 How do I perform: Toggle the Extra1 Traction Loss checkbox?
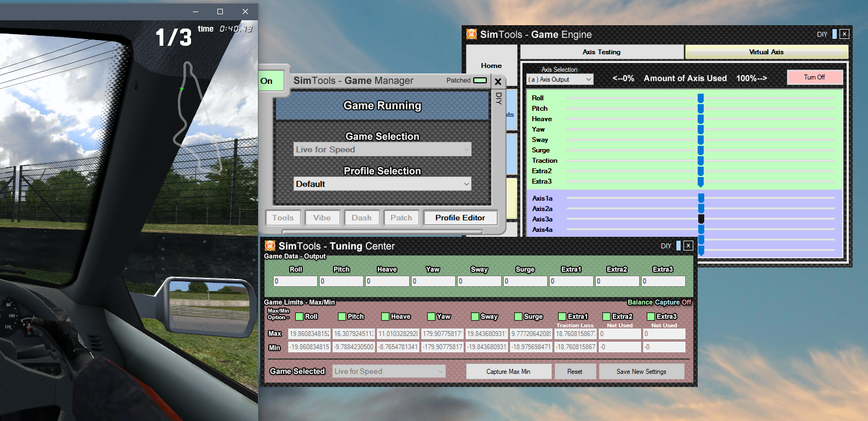562,316
